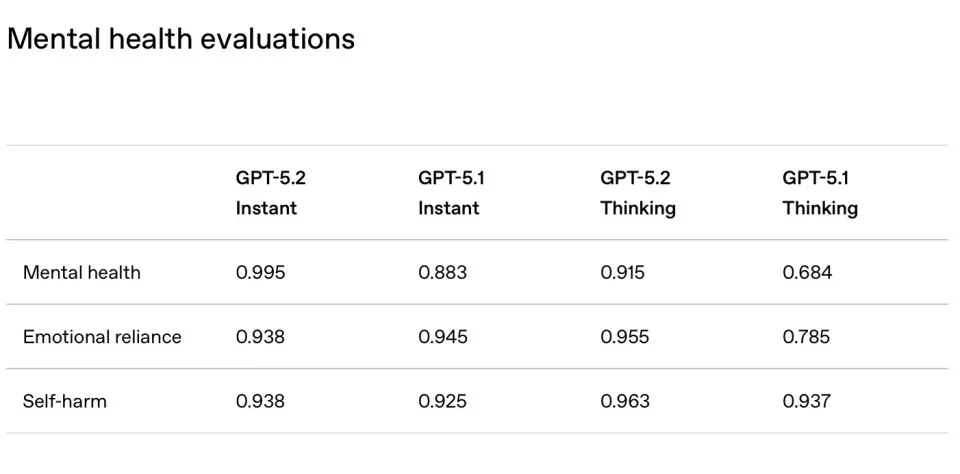Viewport: 960px width, 474px height.
Task: Click the GPT-5.2 Thinking column header
Action: [x=637, y=193]
